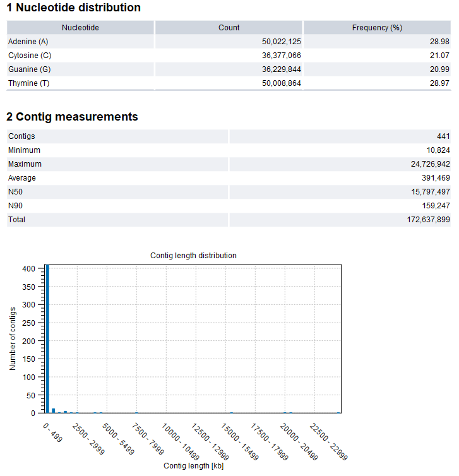Click the '2 Contig measurements' heading
The image size is (459, 476).
[x=72, y=117]
